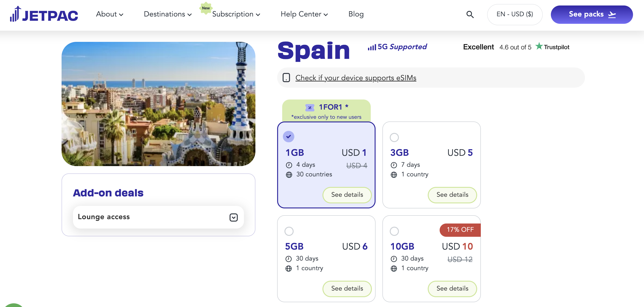Click the Add-on deals heading

coord(108,193)
